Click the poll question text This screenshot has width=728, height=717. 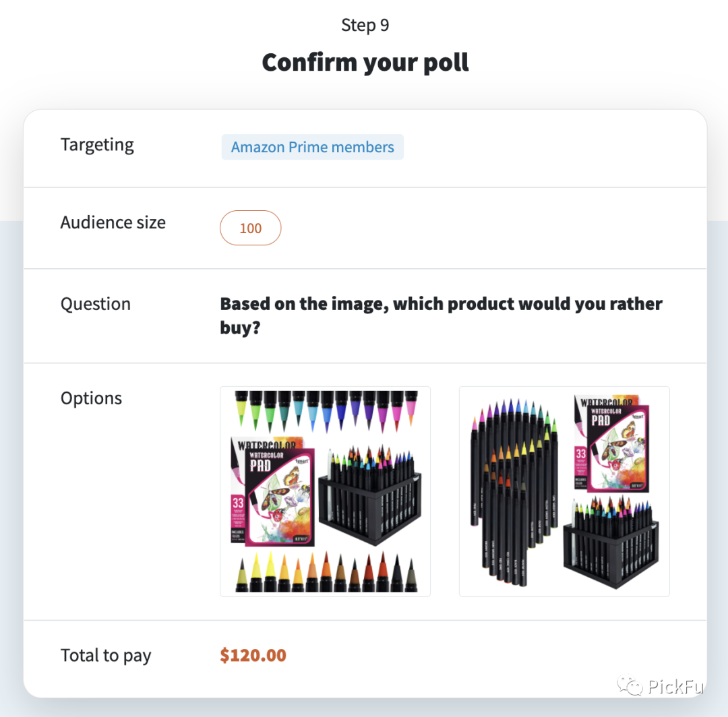(441, 315)
